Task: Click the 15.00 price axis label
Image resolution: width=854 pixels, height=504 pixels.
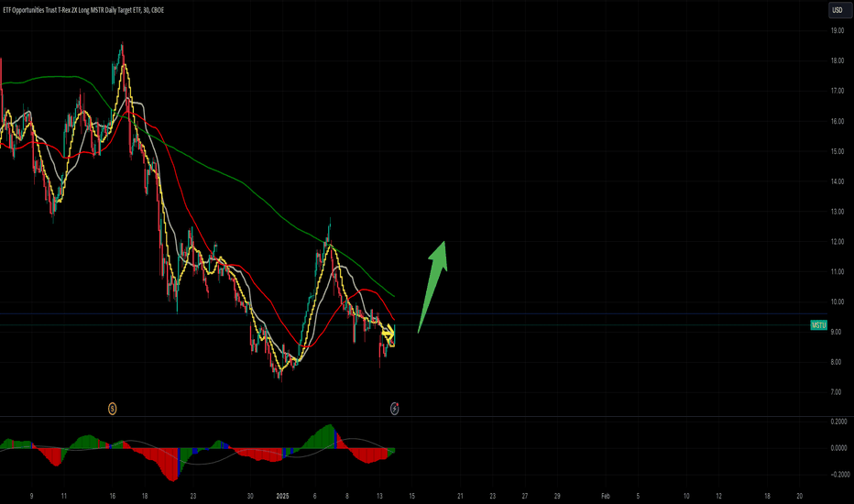Action: (838, 151)
